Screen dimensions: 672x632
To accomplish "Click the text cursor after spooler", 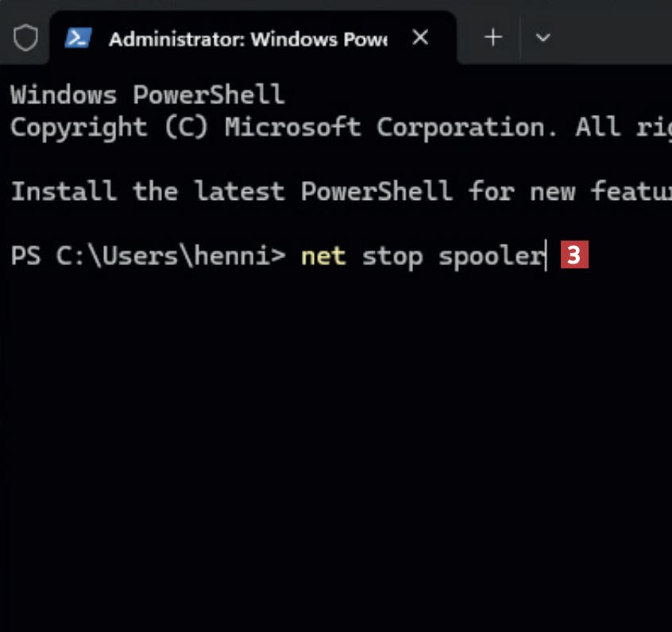I will tap(546, 256).
